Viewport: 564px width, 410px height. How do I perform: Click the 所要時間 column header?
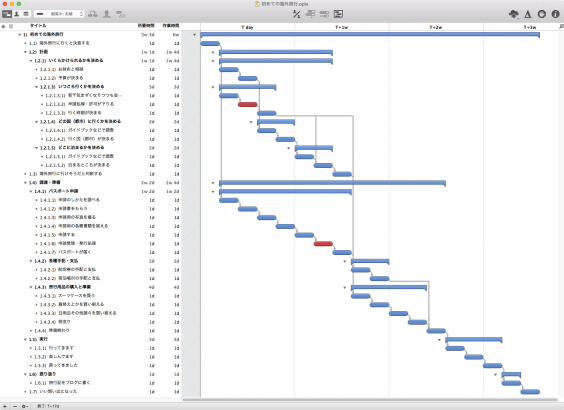click(146, 26)
